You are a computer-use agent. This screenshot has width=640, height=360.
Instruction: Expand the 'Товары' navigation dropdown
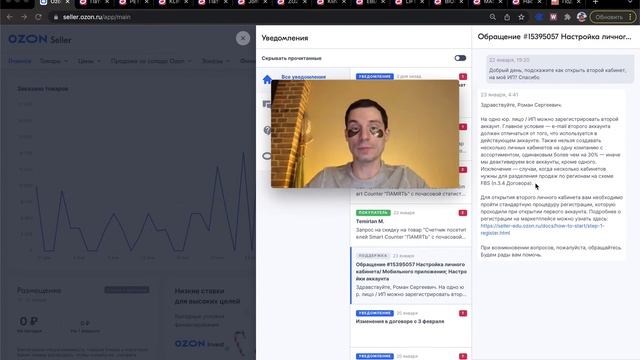pyautogui.click(x=54, y=61)
